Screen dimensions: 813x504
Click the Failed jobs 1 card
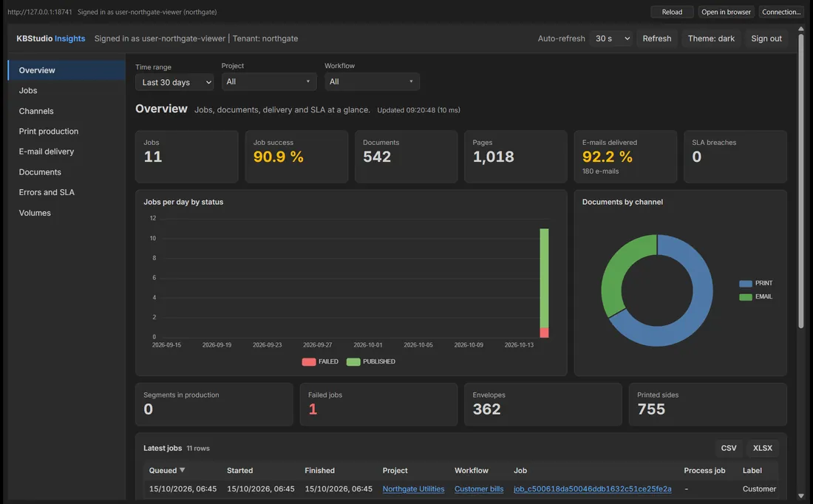(378, 404)
